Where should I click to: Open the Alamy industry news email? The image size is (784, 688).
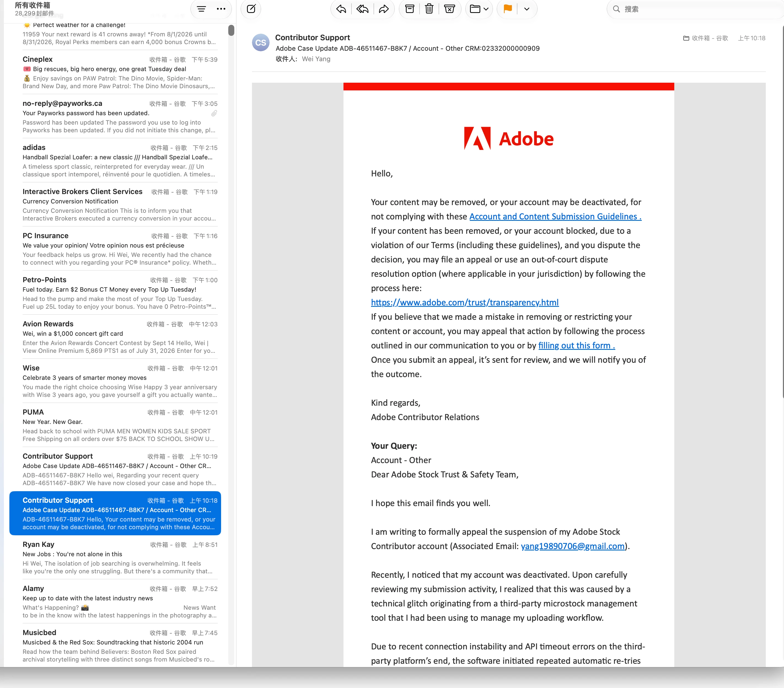point(120,602)
